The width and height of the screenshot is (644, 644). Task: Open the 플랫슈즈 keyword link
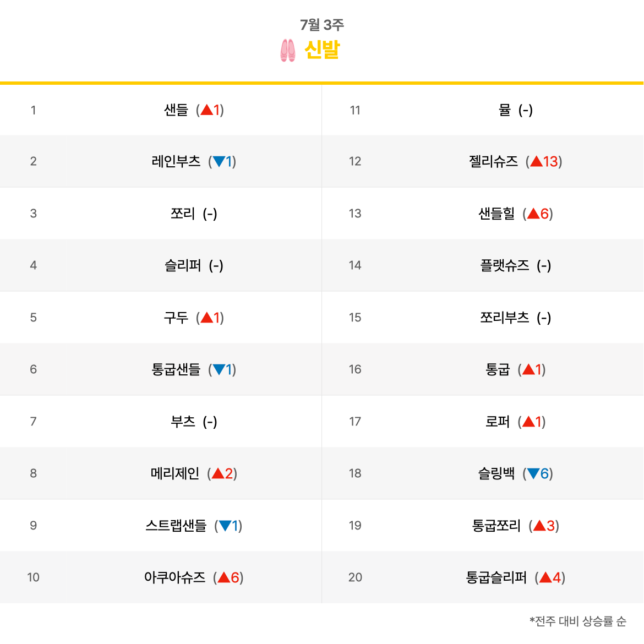(504, 265)
